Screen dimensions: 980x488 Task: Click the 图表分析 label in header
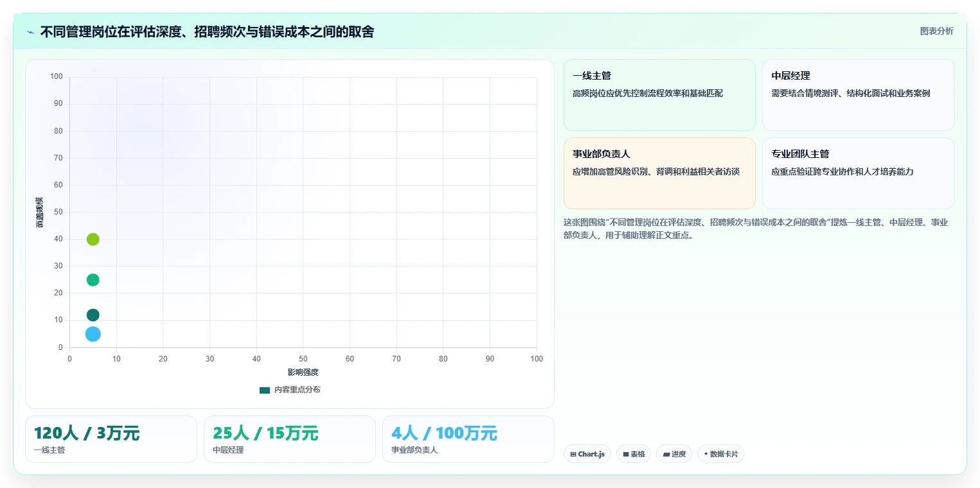pos(936,31)
